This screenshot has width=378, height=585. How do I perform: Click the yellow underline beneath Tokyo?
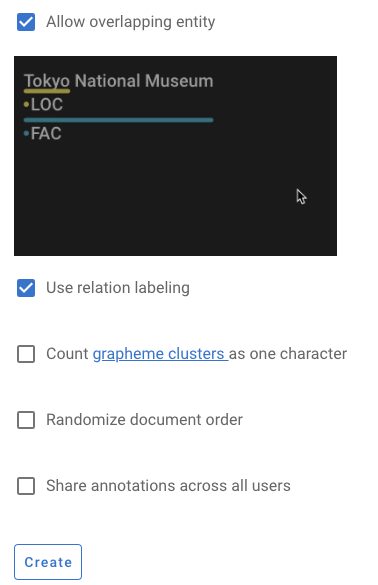(x=47, y=91)
